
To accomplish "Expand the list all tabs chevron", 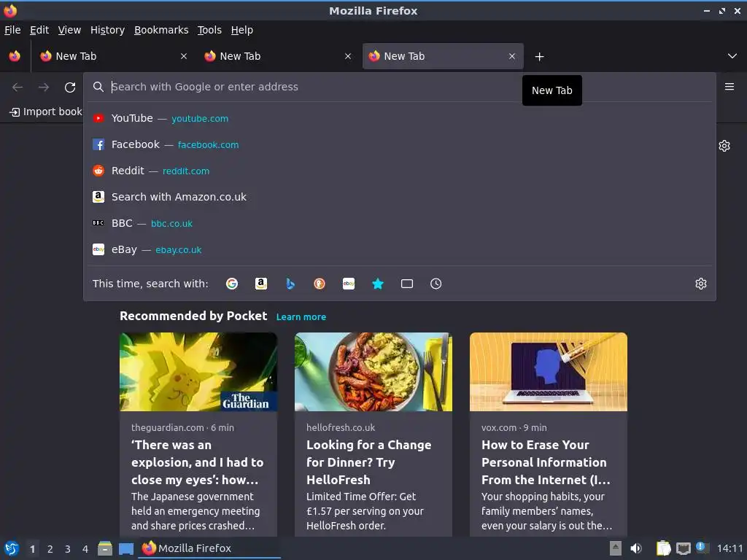I will pyautogui.click(x=732, y=56).
